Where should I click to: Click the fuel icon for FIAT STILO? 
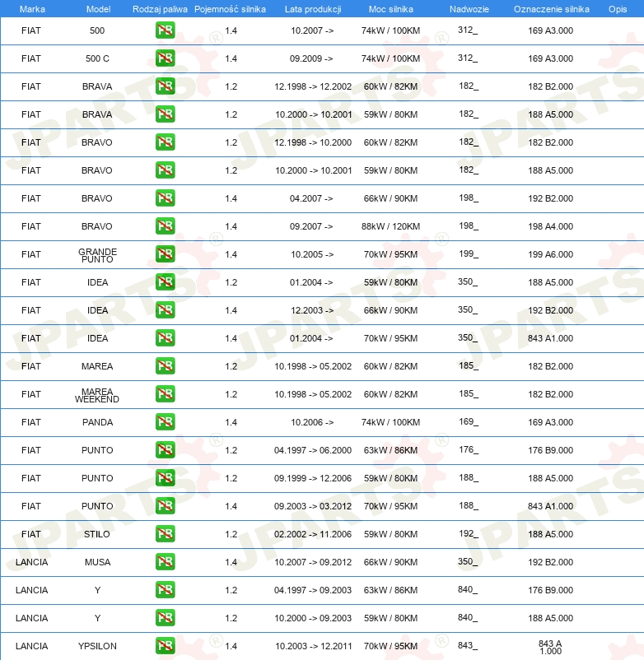(165, 534)
